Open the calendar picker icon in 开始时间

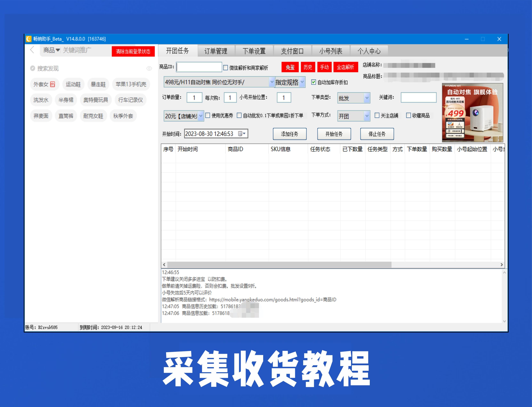tap(241, 134)
